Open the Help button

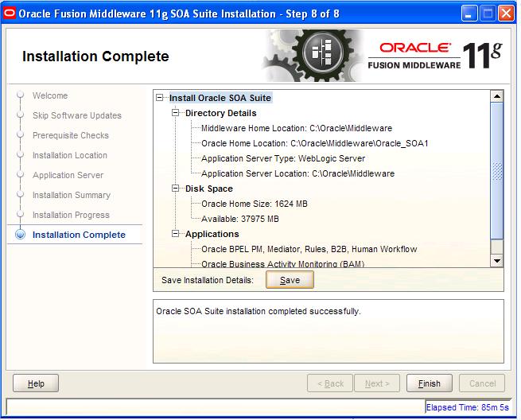point(37,383)
